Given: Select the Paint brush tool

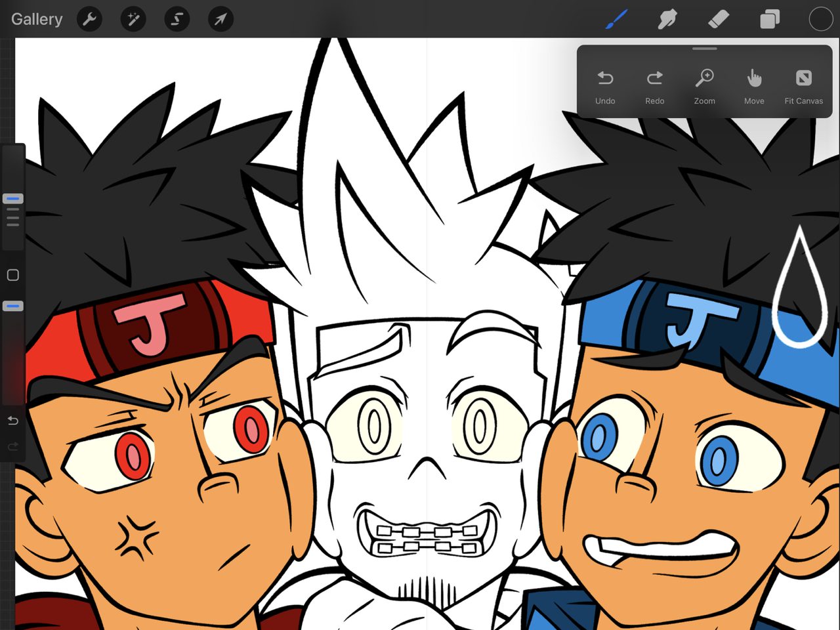Looking at the screenshot, I should point(616,19).
